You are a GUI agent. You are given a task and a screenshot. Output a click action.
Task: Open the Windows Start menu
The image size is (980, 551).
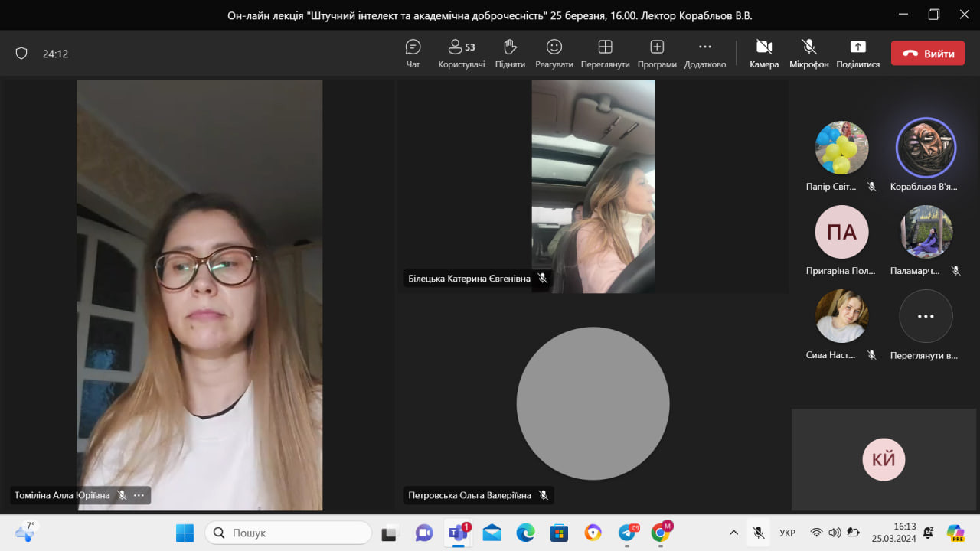pos(185,533)
